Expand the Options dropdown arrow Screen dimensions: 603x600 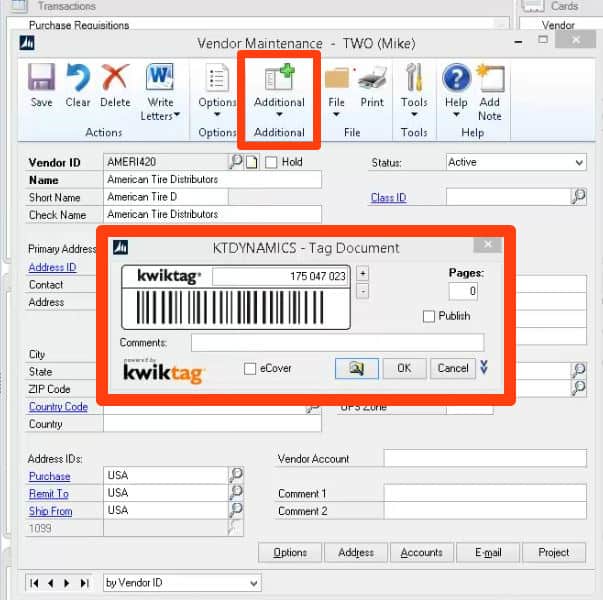click(217, 114)
